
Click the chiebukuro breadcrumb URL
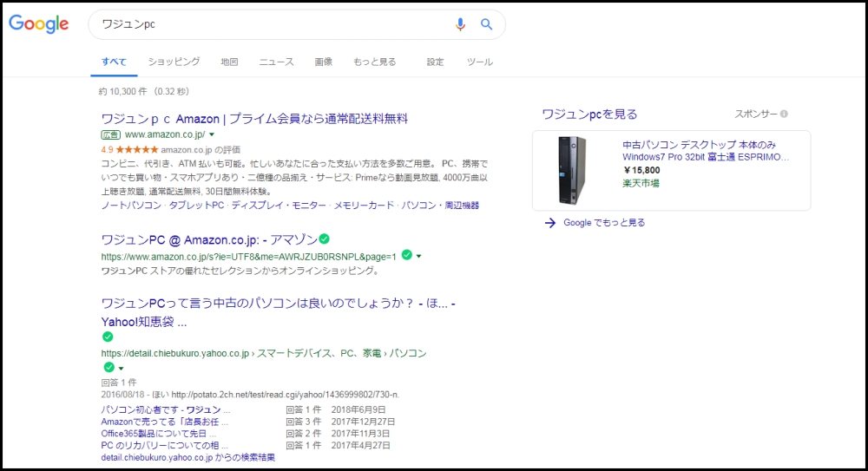pos(264,353)
